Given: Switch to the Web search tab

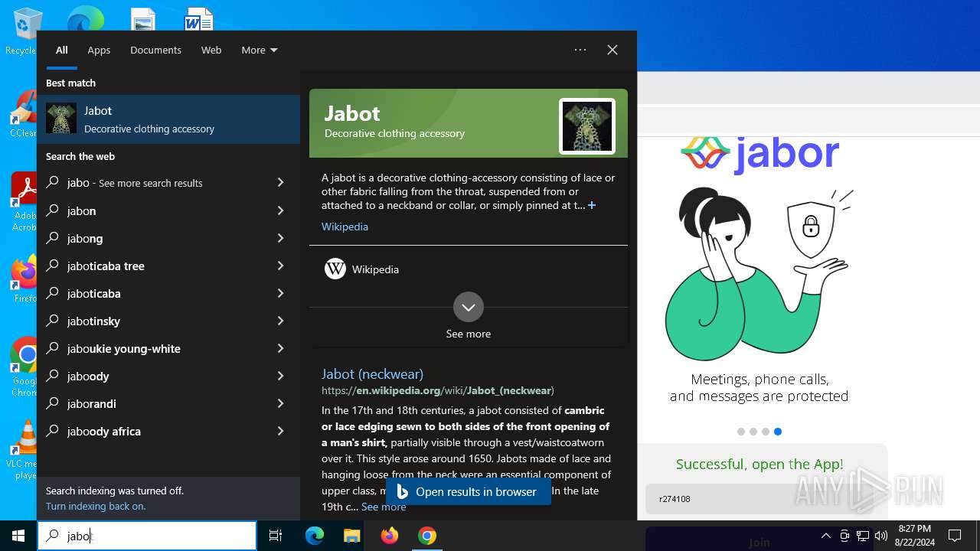Looking at the screenshot, I should [211, 50].
